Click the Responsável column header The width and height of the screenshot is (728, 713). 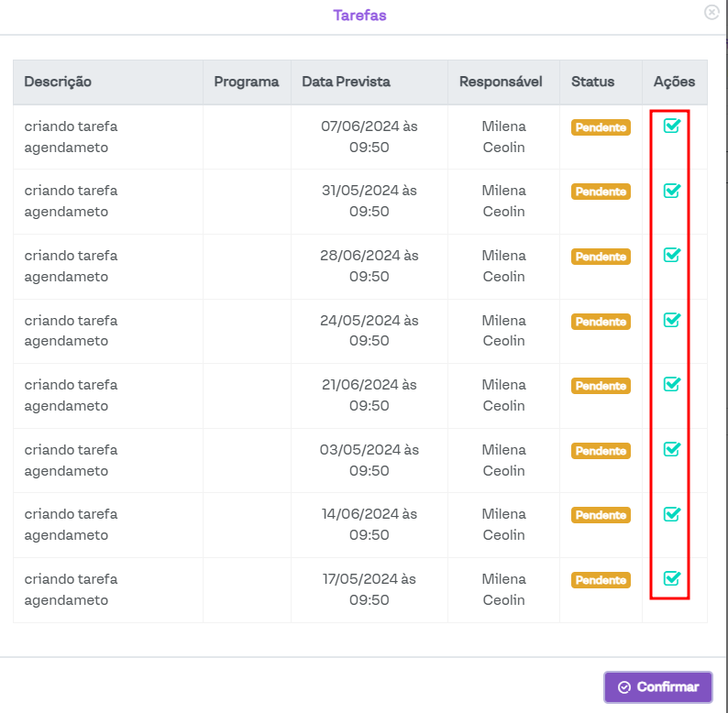501,82
